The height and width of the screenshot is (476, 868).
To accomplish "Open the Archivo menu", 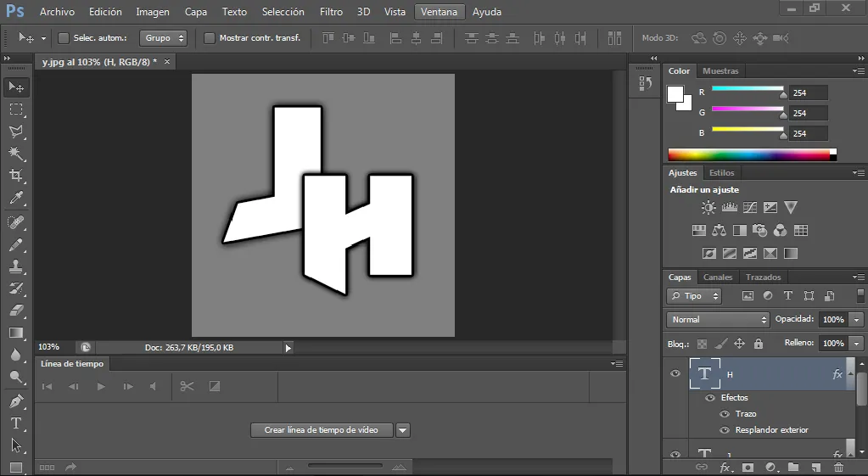I will click(x=57, y=12).
